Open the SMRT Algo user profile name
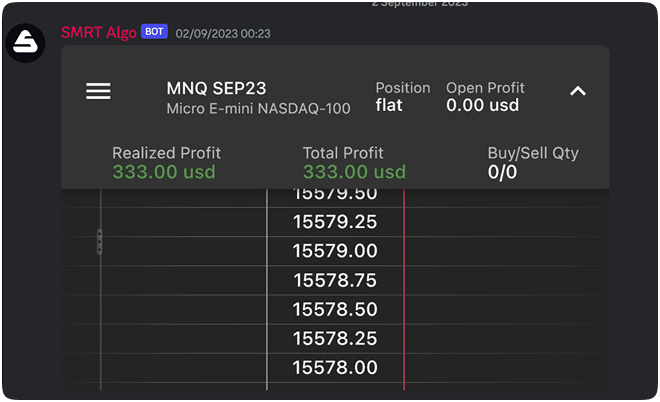660x402 pixels. point(99,32)
